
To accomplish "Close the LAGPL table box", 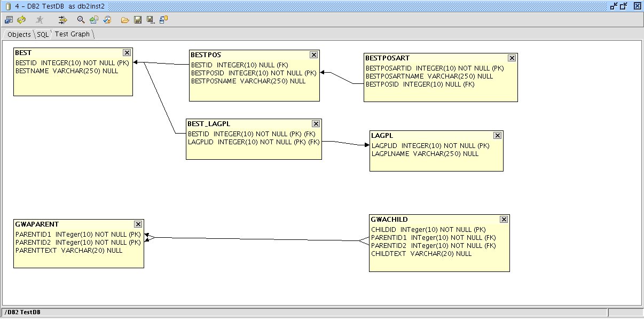I will tap(497, 136).
